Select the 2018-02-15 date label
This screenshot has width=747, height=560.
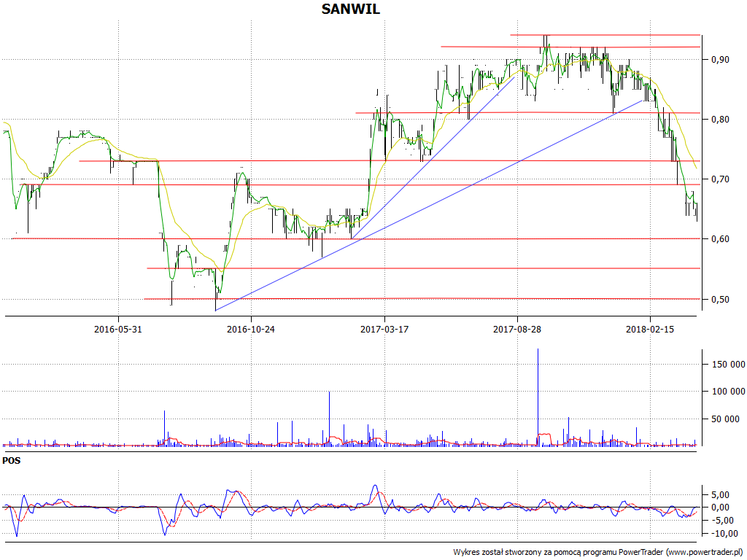point(650,329)
